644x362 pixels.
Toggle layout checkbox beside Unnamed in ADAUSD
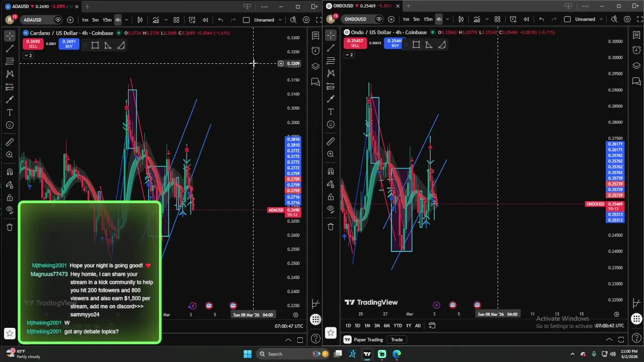coord(246,20)
